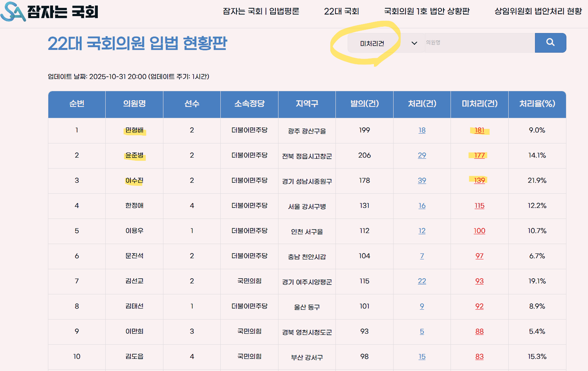The height and width of the screenshot is (371, 588).
Task: Open 한정애's unprocessed count 115 link
Action: (479, 206)
